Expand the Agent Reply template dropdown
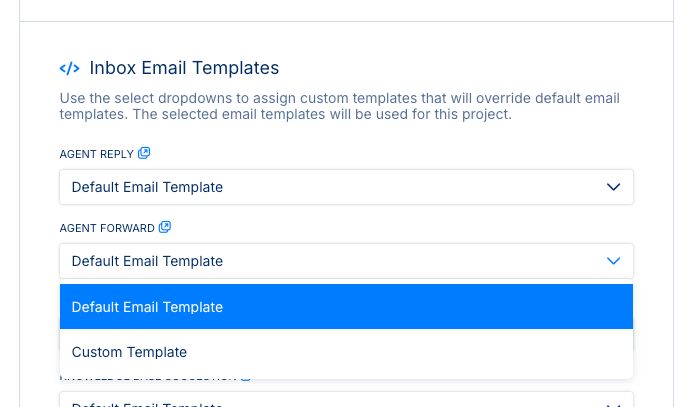 (346, 187)
